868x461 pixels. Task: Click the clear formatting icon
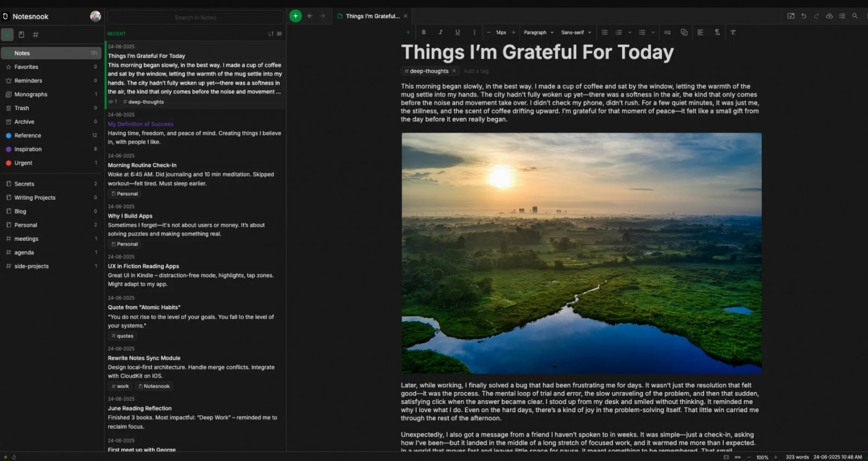coord(733,33)
